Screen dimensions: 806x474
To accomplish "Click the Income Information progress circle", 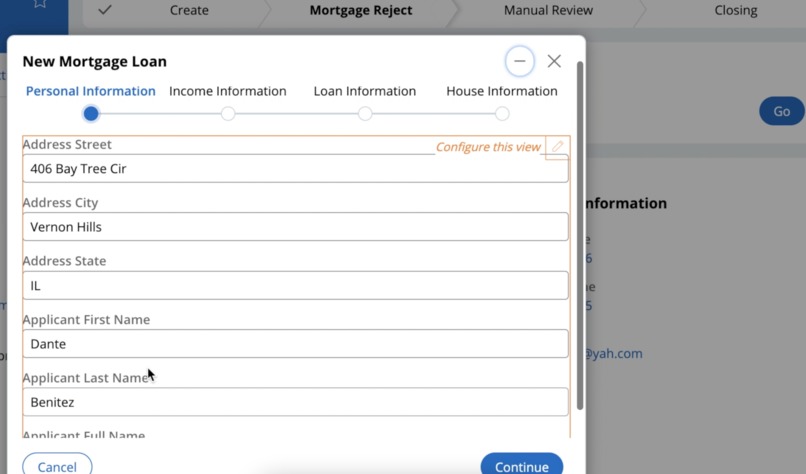I will click(x=228, y=114).
